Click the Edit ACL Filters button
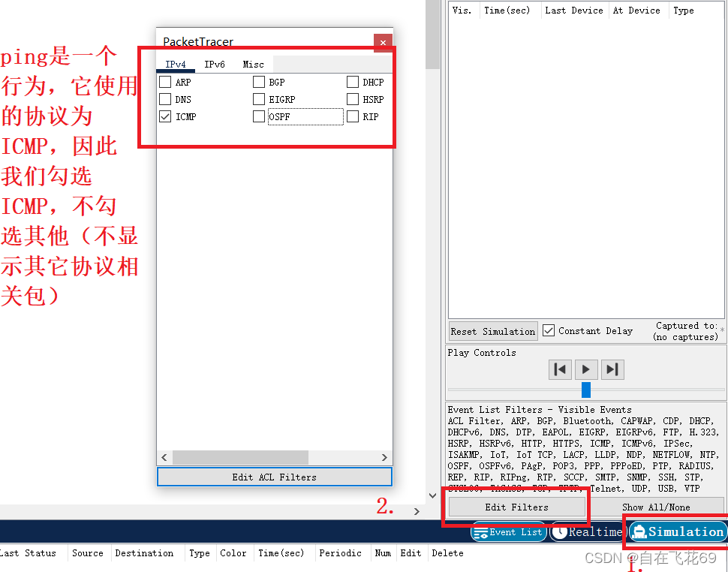 tap(275, 477)
